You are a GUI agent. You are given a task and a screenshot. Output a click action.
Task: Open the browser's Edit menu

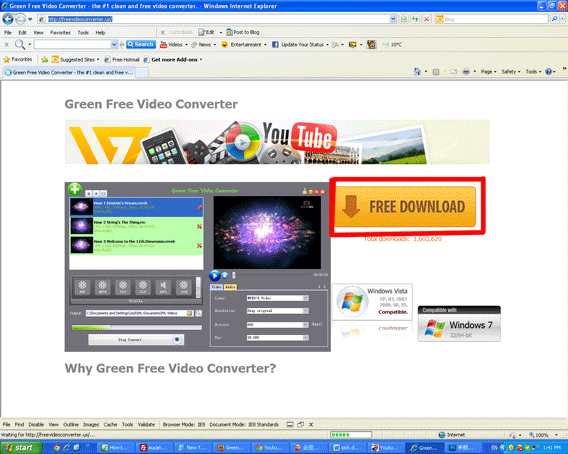22,32
